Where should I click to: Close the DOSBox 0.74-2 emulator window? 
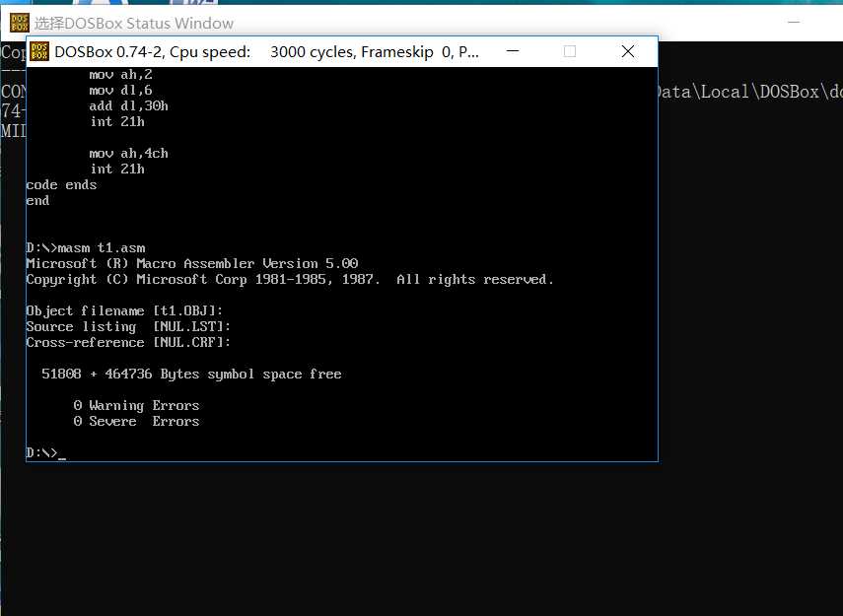[627, 51]
